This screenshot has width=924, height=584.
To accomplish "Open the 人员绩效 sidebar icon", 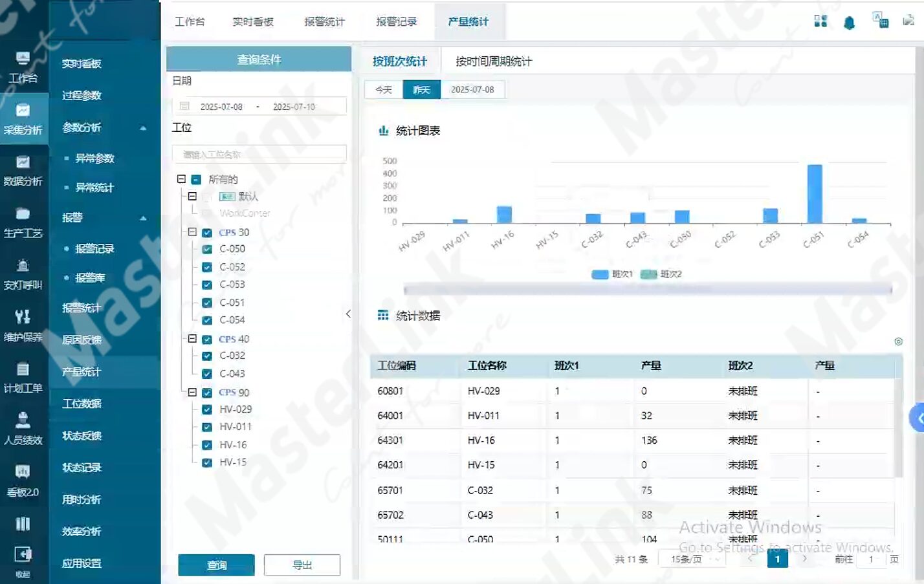I will point(23,420).
